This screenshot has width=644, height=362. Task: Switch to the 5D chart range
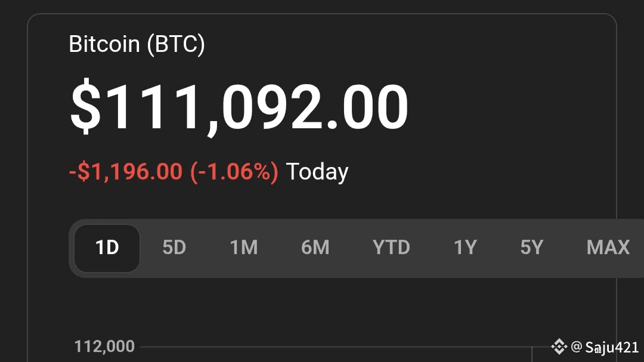[174, 247]
